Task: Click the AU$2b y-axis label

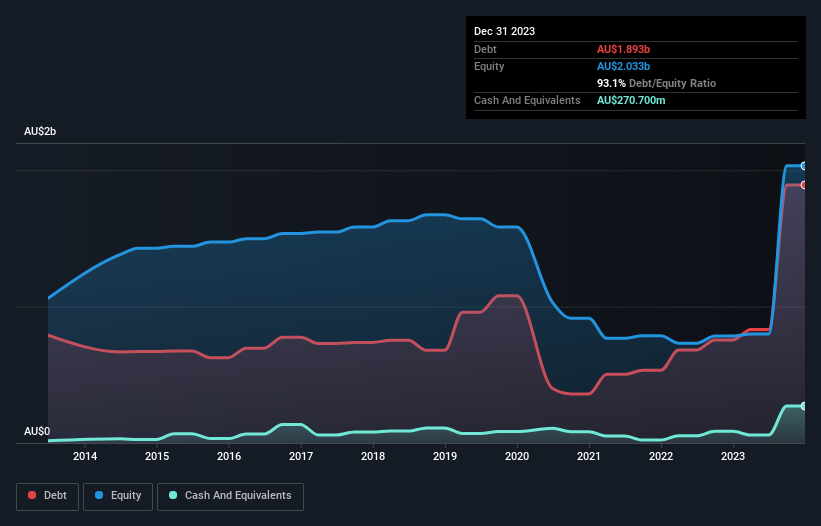Action: pos(40,131)
